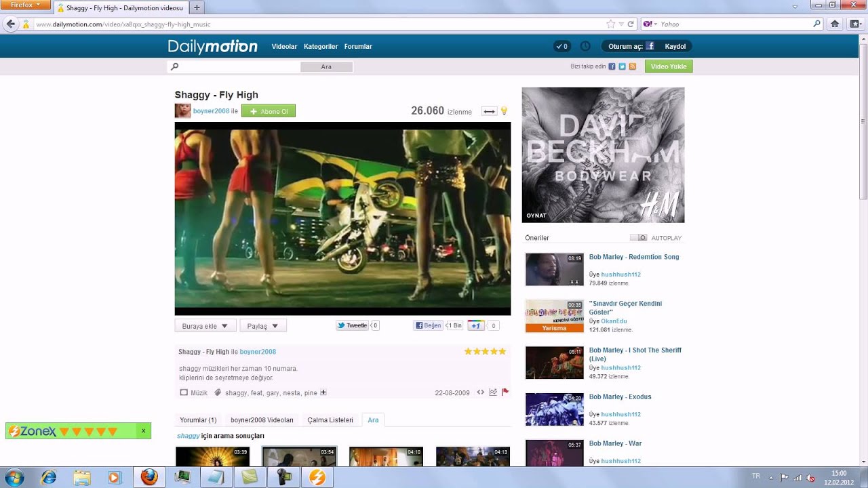Follow Dailymotion on Facebook icon

tap(612, 66)
